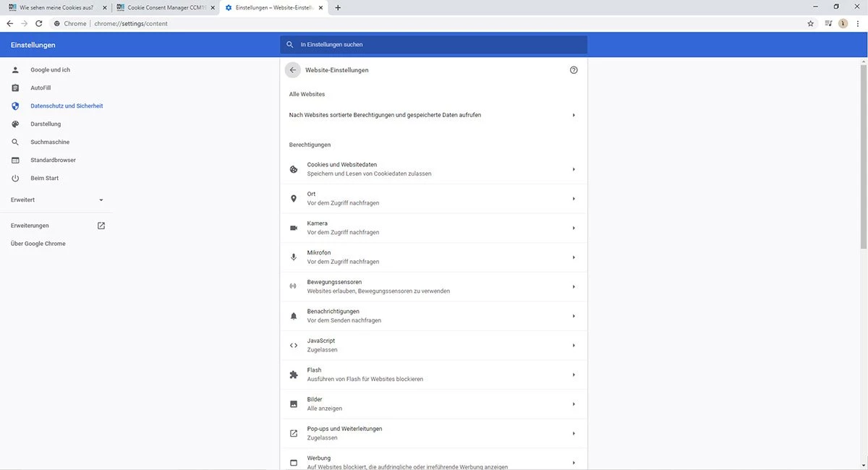The width and height of the screenshot is (868, 470).
Task: Click the location pin icon for Ort
Action: point(294,199)
